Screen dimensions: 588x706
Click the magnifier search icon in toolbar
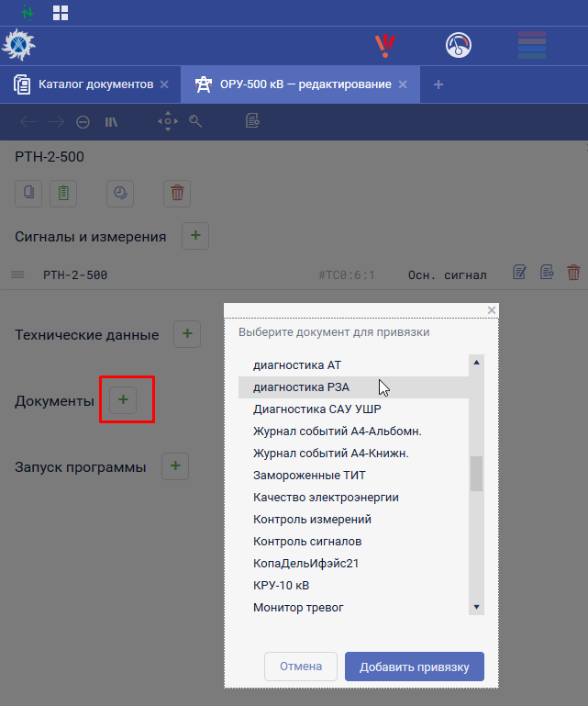point(195,121)
